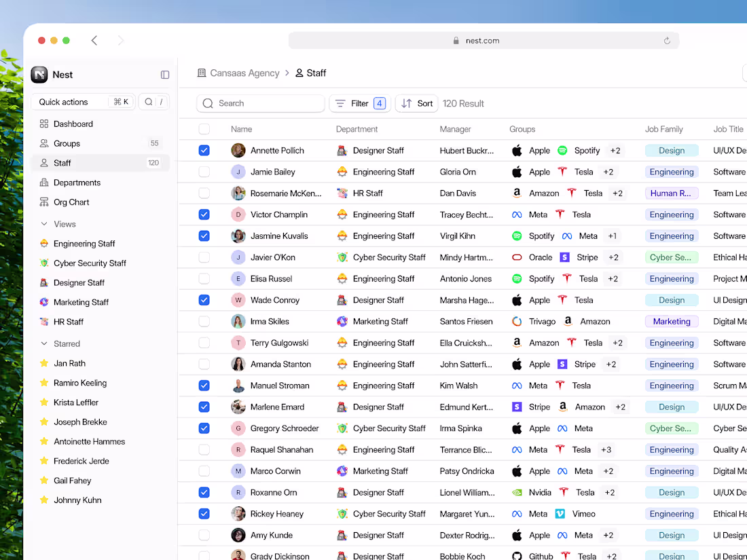This screenshot has height=560, width=747.
Task: Select the Cyber Security Staff view
Action: [88, 263]
